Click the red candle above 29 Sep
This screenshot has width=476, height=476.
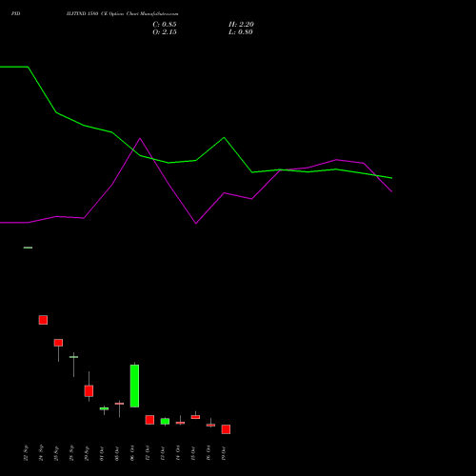[x=89, y=391]
